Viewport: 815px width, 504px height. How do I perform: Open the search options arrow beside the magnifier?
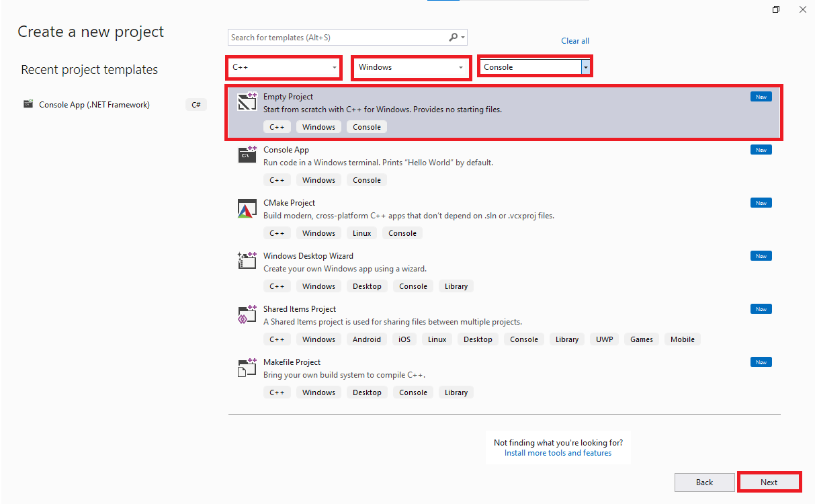464,38
